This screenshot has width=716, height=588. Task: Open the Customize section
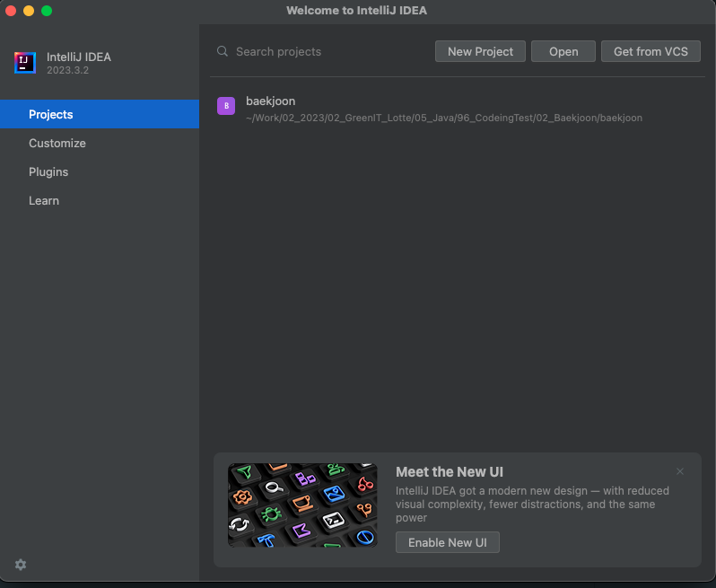(x=100, y=143)
